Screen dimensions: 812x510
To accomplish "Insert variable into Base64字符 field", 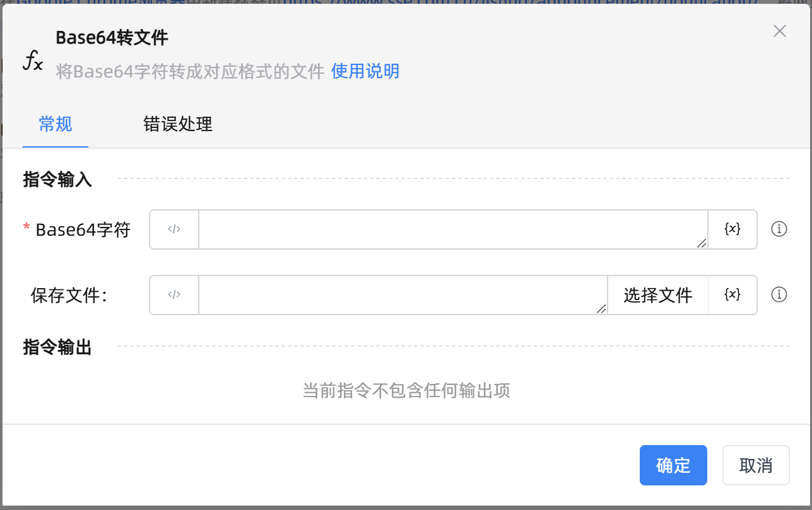I will tap(732, 229).
